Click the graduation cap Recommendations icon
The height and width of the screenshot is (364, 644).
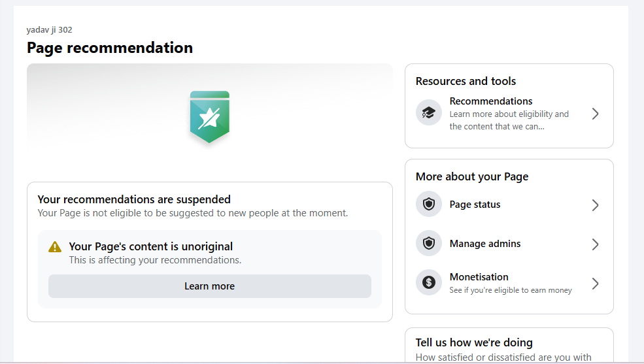(x=429, y=113)
